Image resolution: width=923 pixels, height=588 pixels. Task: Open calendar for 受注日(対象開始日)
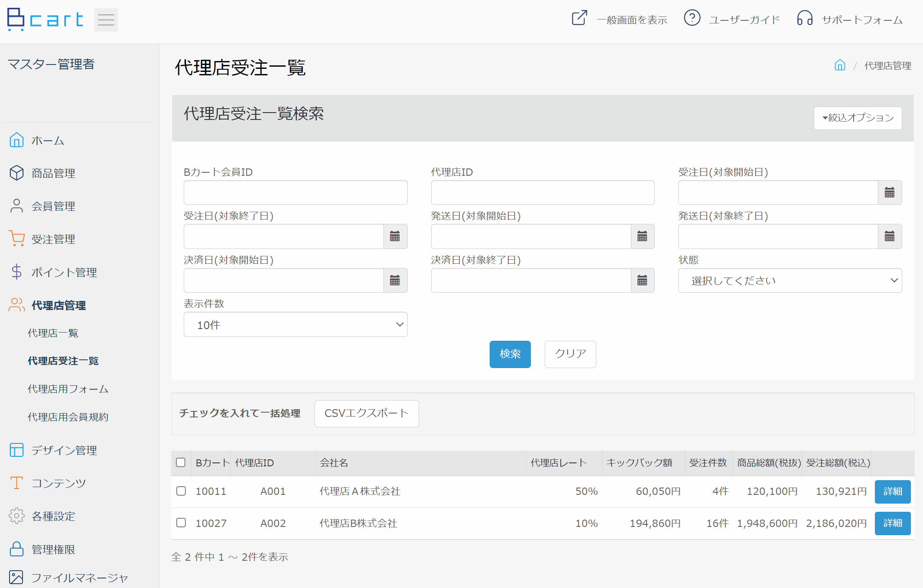point(890,193)
